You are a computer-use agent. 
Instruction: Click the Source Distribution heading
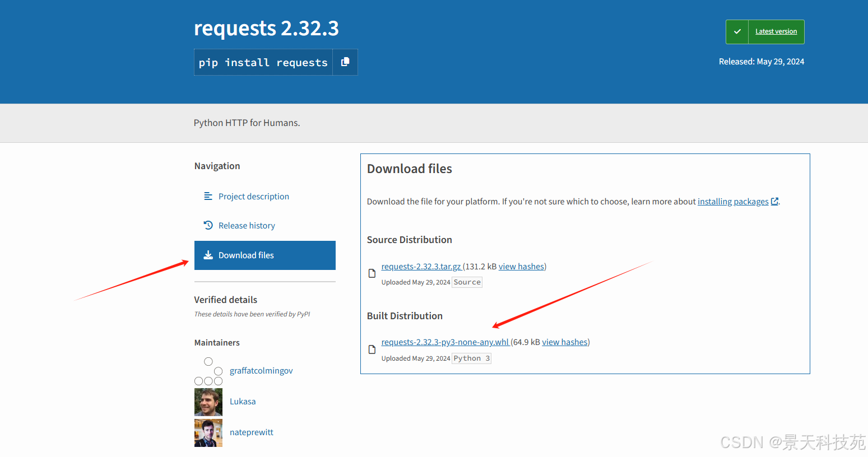(x=410, y=240)
